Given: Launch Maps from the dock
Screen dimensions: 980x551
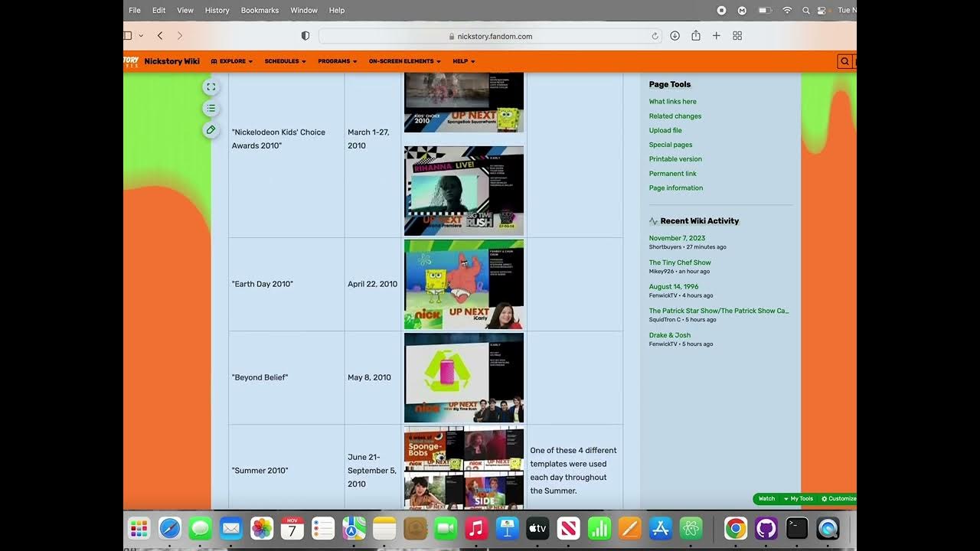Looking at the screenshot, I should tap(354, 528).
